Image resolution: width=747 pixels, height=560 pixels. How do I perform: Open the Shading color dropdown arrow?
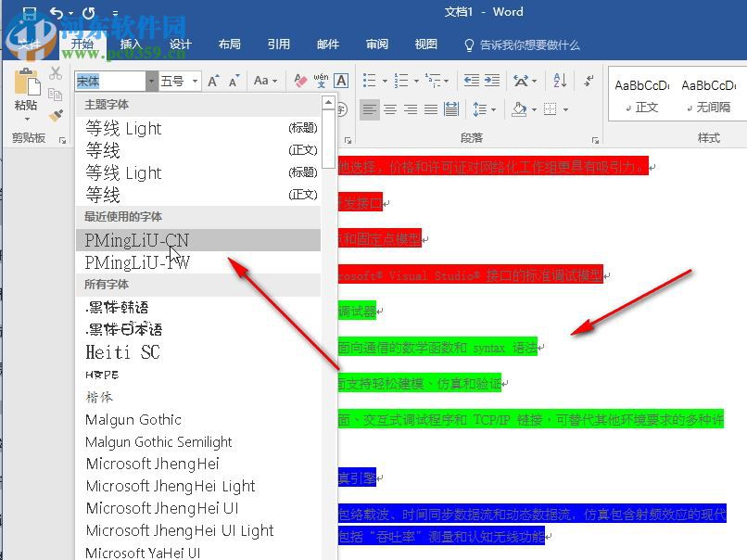pos(534,110)
